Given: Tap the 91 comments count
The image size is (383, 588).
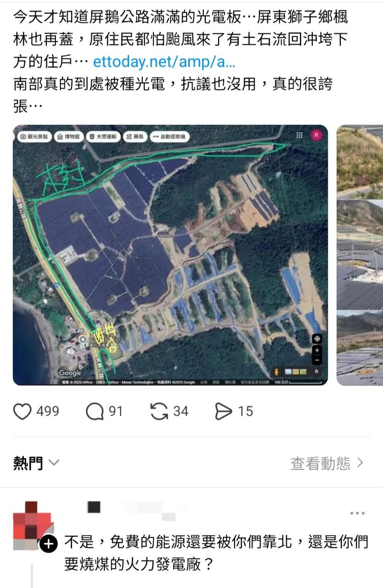Looking at the screenshot, I should click(116, 411).
